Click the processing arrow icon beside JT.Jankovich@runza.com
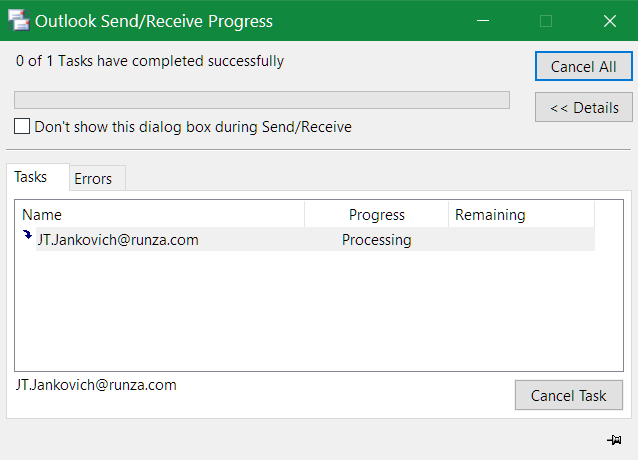This screenshot has height=460, width=638. tap(27, 235)
